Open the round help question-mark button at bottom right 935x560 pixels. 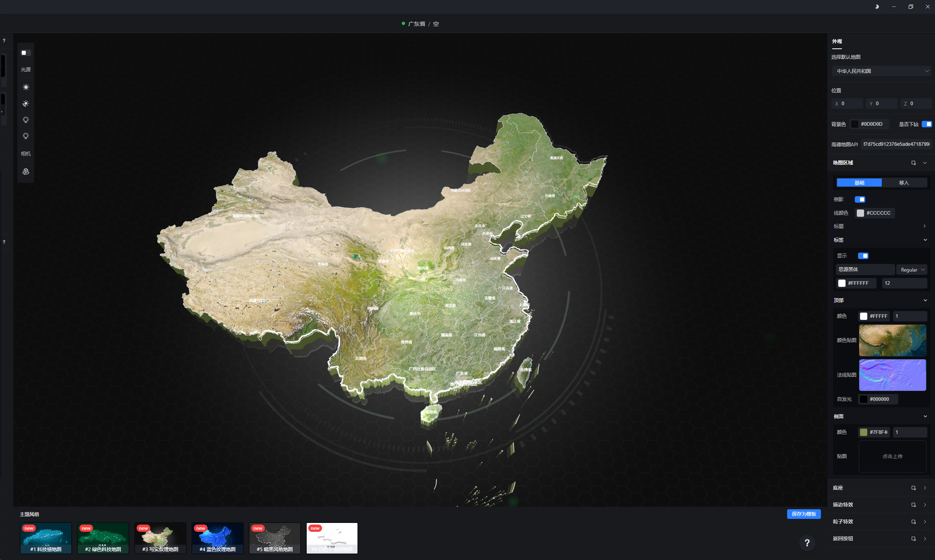click(x=807, y=543)
